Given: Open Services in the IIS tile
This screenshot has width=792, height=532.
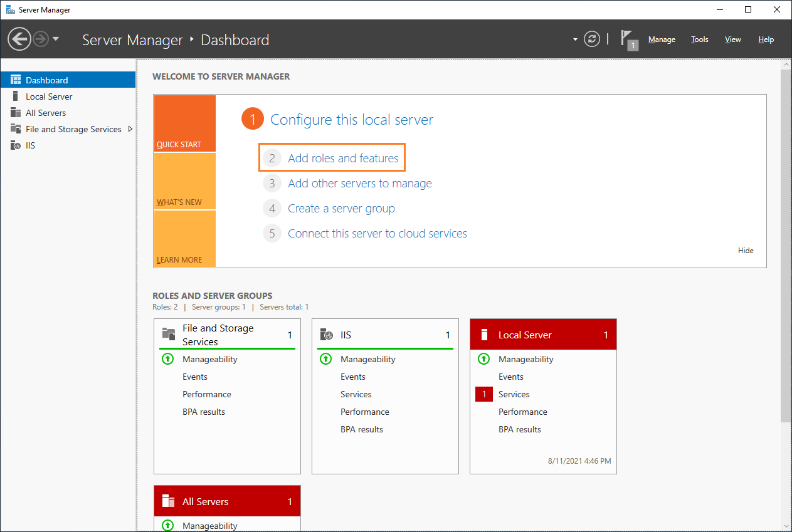Looking at the screenshot, I should click(x=356, y=394).
